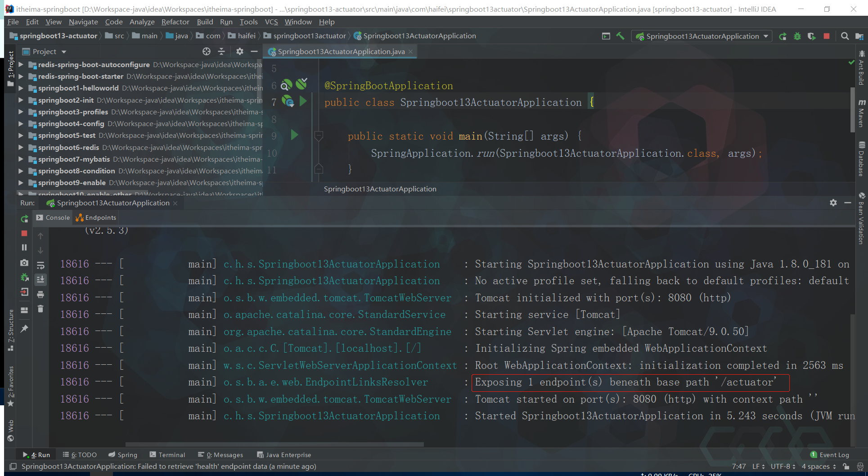Locate the opened file in Project panel
Screen dimensions: 868x476
(207, 51)
